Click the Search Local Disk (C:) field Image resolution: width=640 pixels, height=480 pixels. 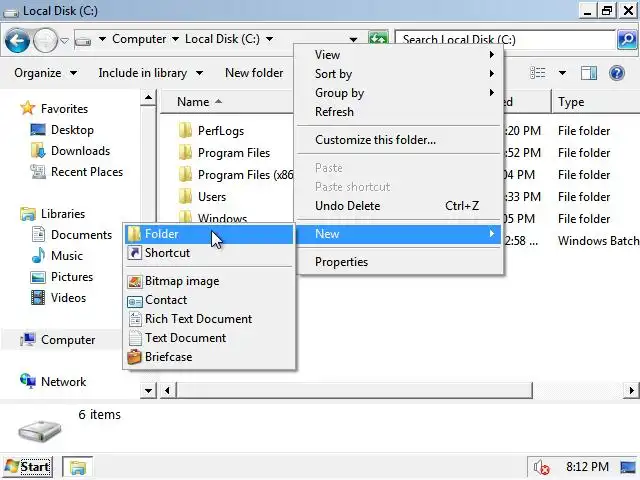pyautogui.click(x=505, y=40)
